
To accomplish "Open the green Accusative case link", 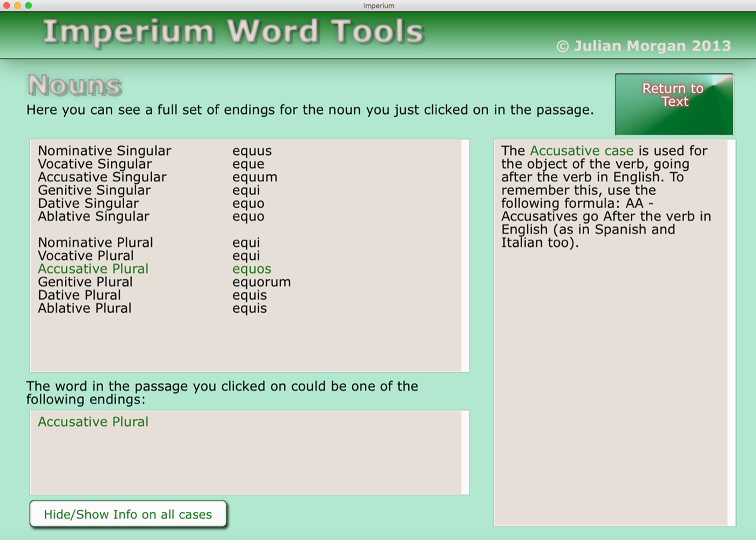I will point(581,151).
